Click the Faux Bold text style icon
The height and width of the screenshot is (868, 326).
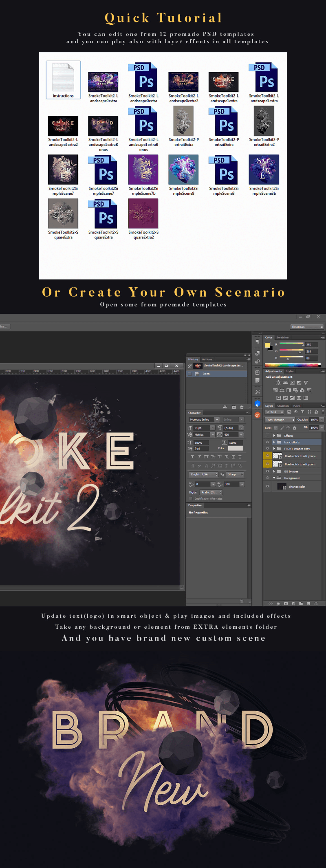point(193,457)
